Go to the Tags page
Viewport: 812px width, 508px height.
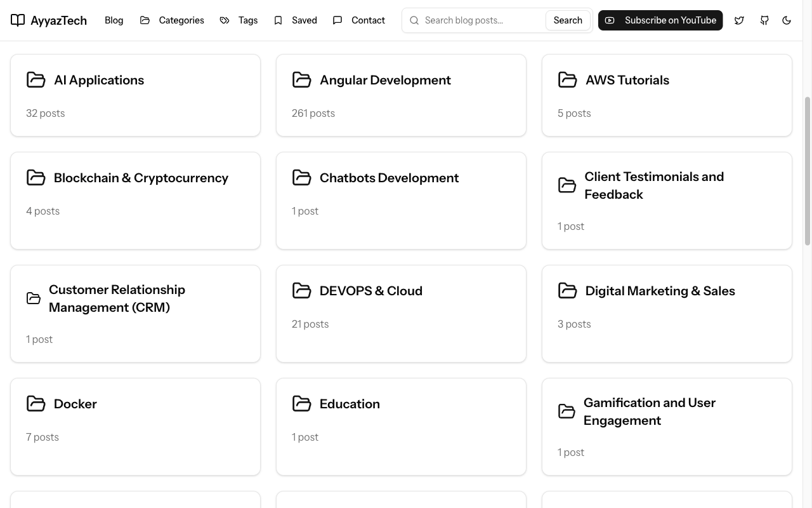[x=239, y=20]
